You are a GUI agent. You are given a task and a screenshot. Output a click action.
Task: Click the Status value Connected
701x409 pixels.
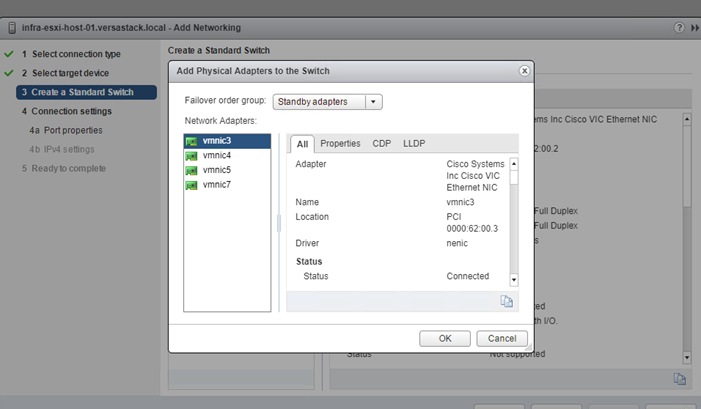pyautogui.click(x=468, y=276)
